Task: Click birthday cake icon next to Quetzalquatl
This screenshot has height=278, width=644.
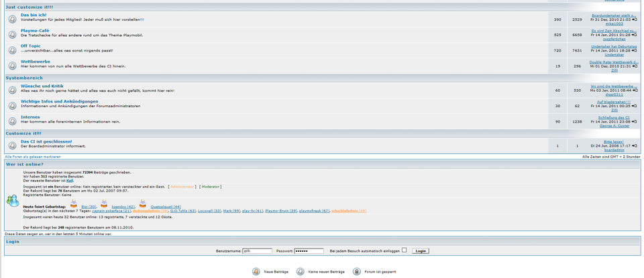Action: point(143,203)
